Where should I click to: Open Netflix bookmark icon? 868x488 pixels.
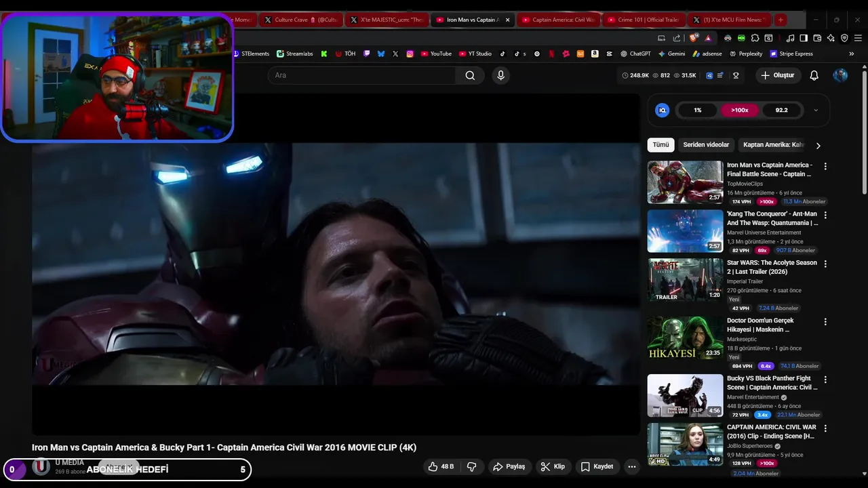pos(551,54)
